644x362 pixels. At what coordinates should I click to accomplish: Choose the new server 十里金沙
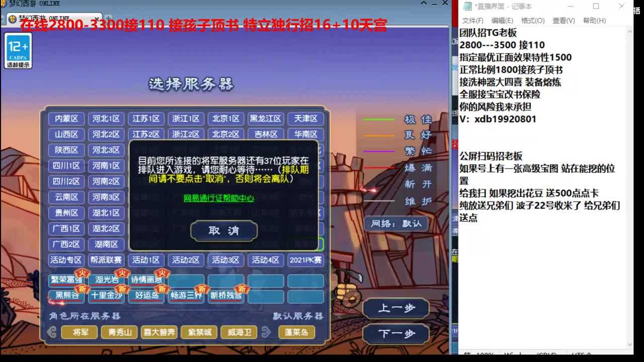(x=106, y=296)
